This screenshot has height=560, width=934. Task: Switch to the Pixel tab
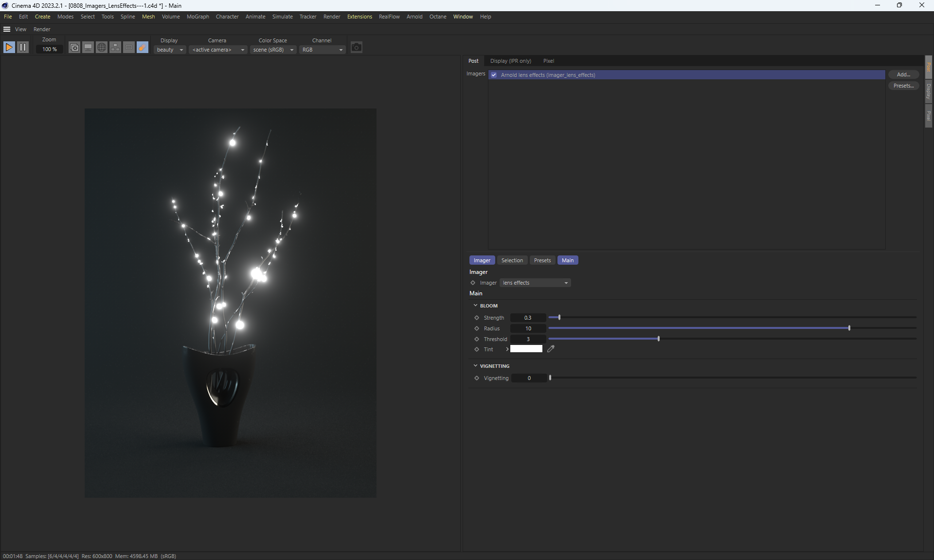tap(548, 61)
